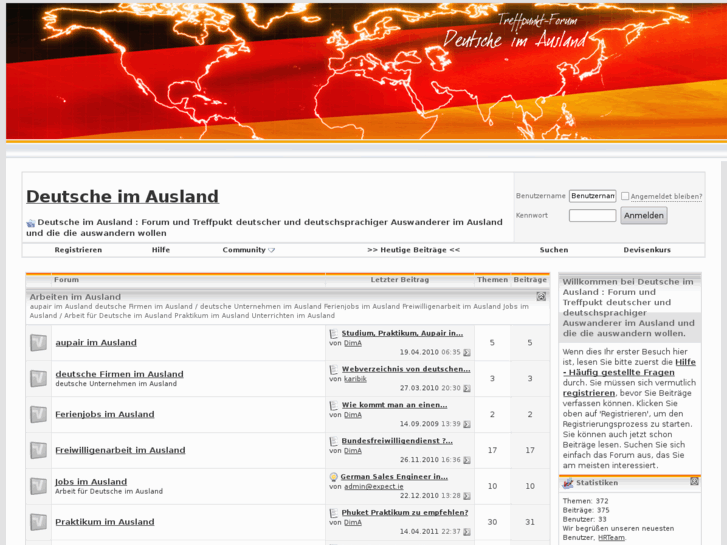727x545 pixels.
Task: Click the Themen column header
Action: pos(492,280)
